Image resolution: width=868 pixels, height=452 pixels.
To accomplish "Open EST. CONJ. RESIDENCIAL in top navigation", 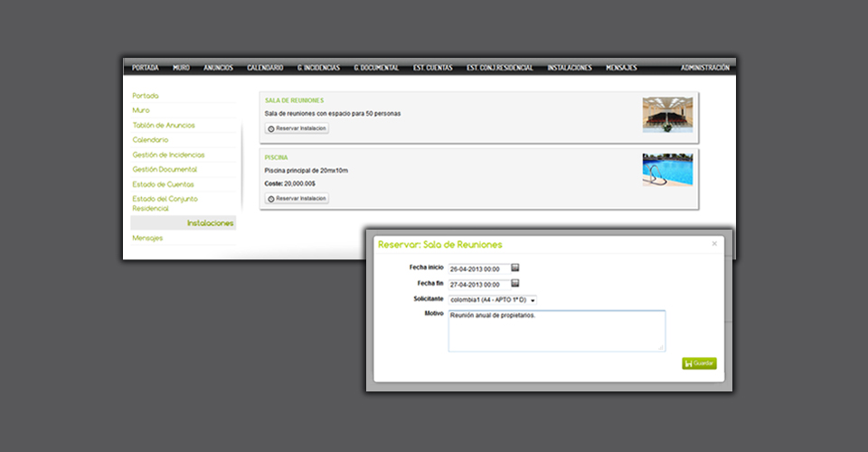I will tap(500, 68).
